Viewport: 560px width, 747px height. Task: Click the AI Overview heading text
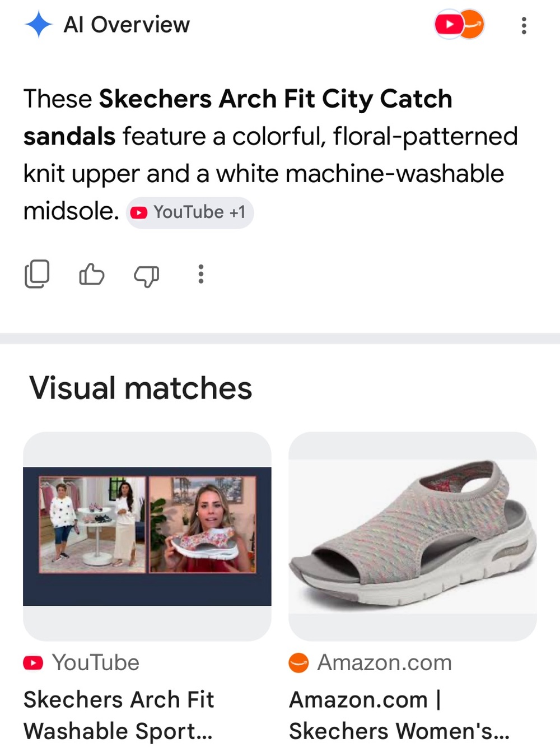pos(127,25)
